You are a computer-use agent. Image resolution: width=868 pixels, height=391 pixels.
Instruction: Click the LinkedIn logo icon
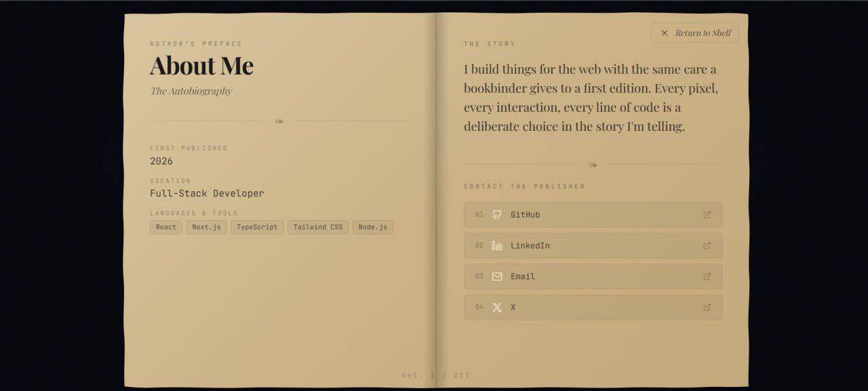point(497,245)
